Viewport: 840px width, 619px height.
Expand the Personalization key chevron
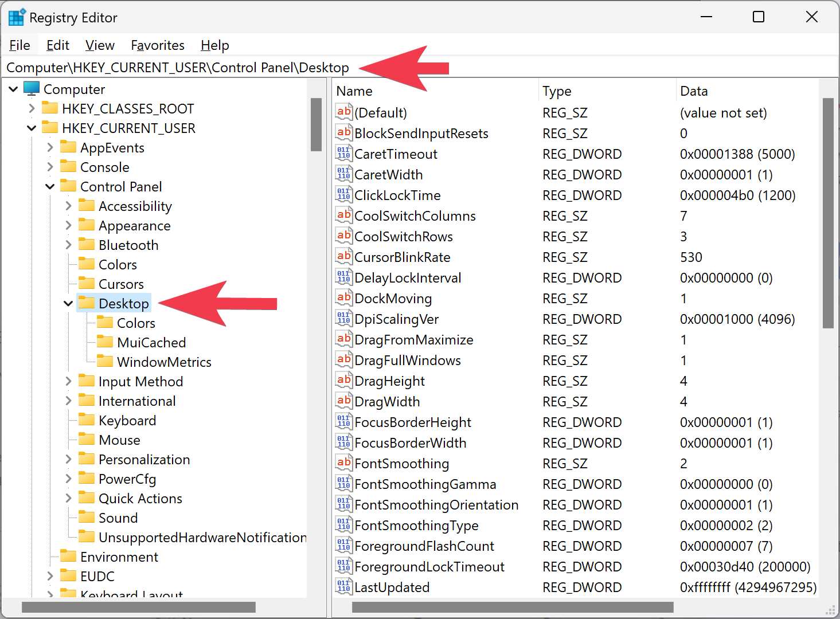tap(68, 459)
